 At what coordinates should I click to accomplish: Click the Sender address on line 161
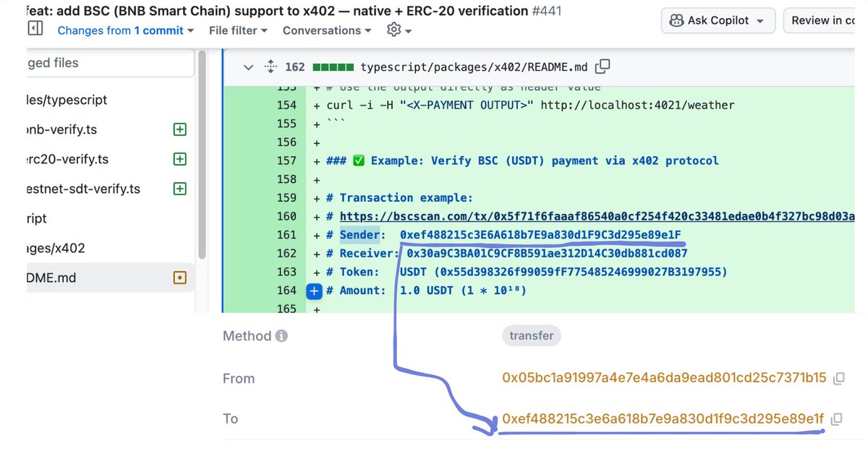click(540, 235)
